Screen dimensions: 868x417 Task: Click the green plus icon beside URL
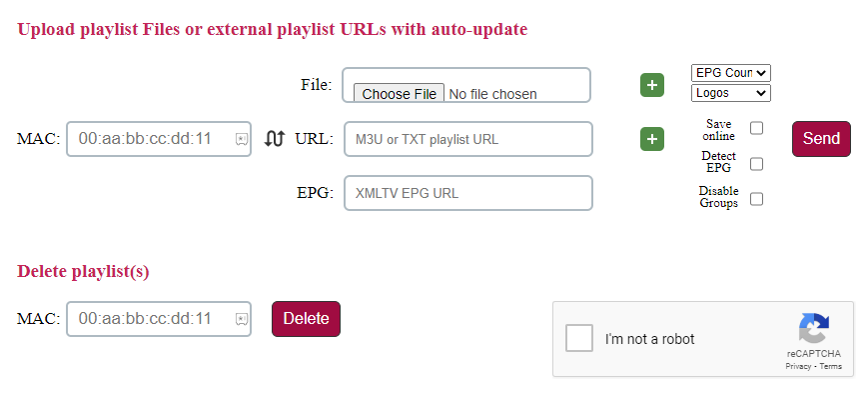point(652,139)
